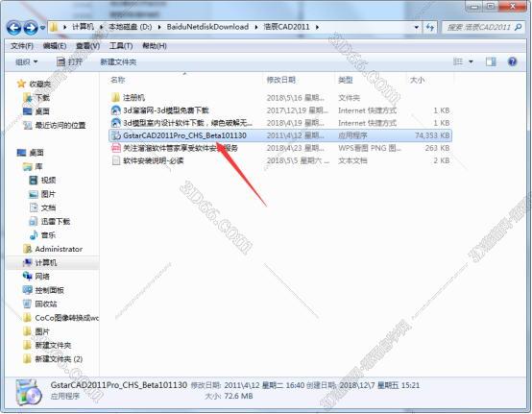Click the 74,353 KB size cell
The image size is (532, 414).
pos(432,135)
